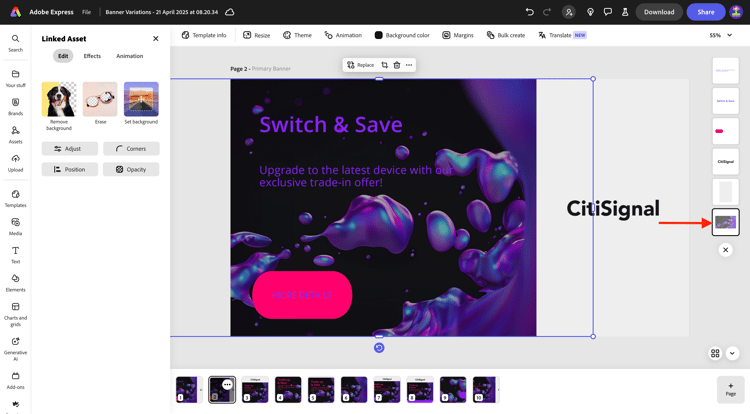Image resolution: width=750 pixels, height=414 pixels.
Task: Open Animation in the top toolbar
Action: (343, 35)
